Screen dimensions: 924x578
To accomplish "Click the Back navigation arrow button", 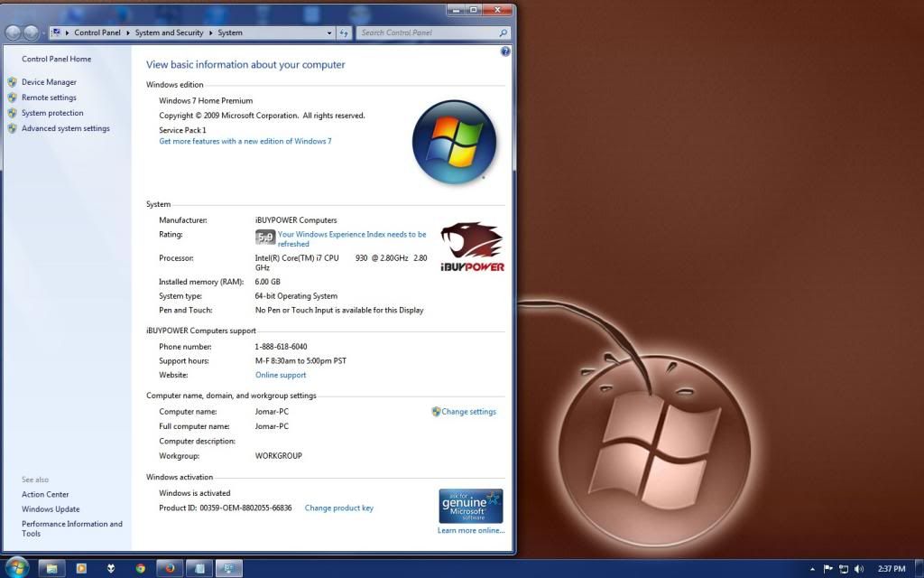I will 14,33.
